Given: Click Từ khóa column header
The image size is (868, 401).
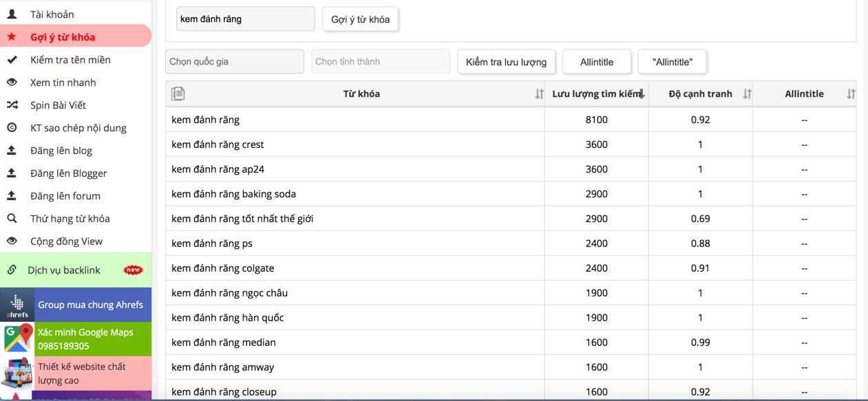Looking at the screenshot, I should [x=361, y=94].
